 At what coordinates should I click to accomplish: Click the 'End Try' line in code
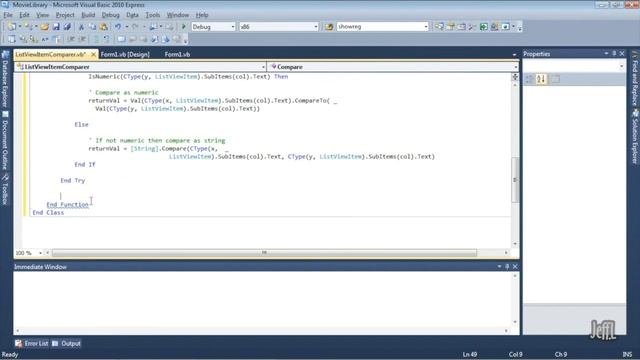[x=73, y=180]
